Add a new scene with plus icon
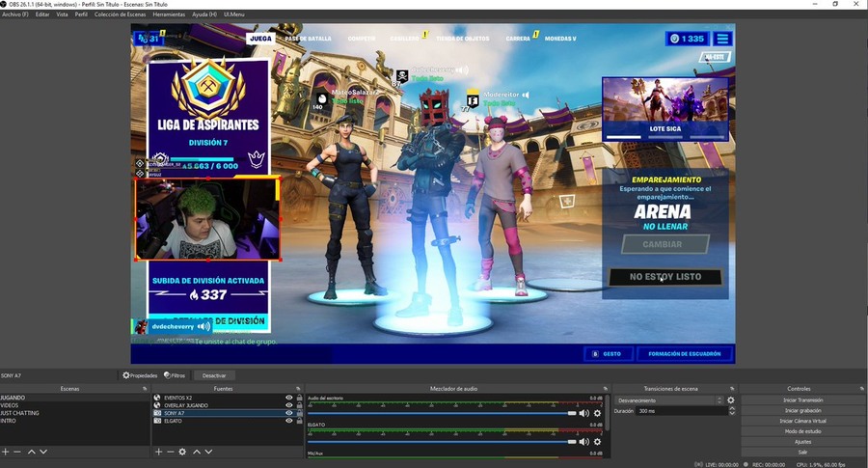Viewport: 868px width, 468px height. [x=6, y=452]
